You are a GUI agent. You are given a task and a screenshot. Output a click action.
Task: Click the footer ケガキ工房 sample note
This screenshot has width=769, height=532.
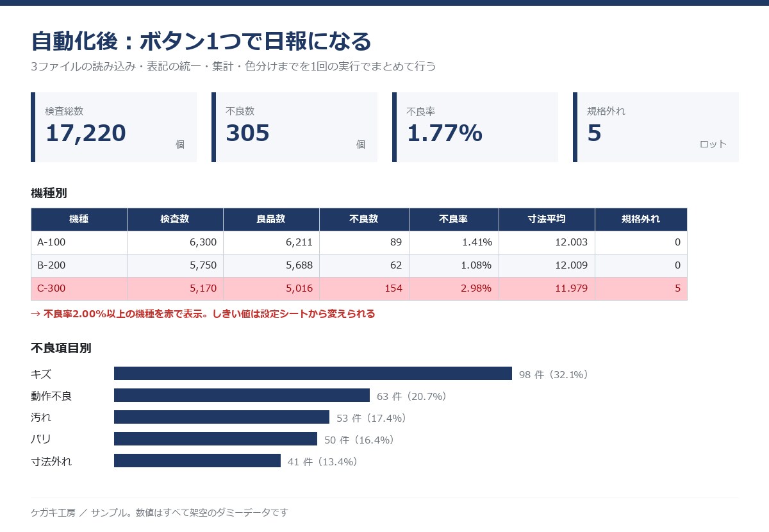[160, 513]
